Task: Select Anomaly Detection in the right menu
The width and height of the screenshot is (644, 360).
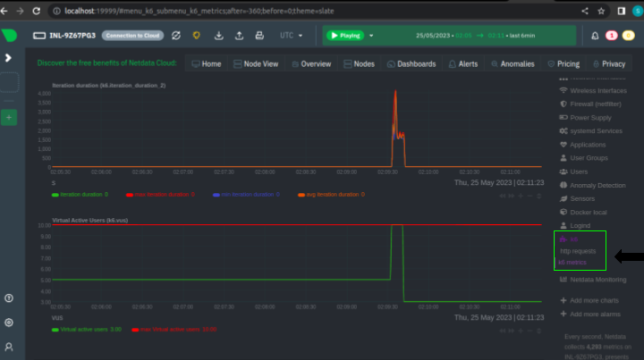Action: 592,185
